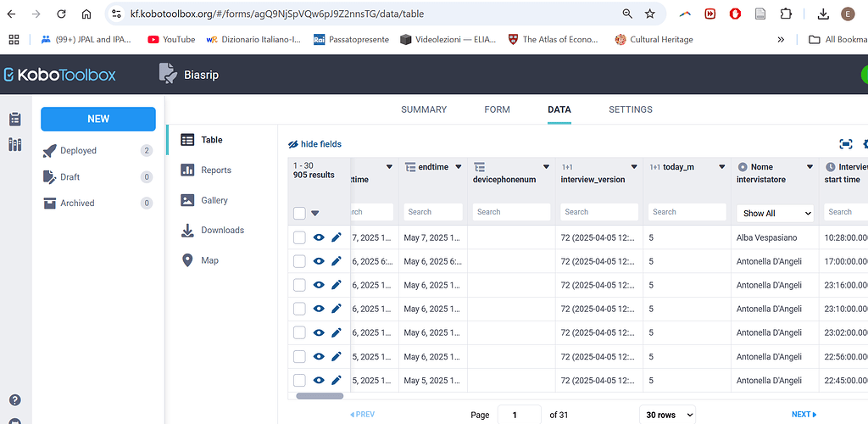
Task: Click the hide fields link
Action: [315, 144]
